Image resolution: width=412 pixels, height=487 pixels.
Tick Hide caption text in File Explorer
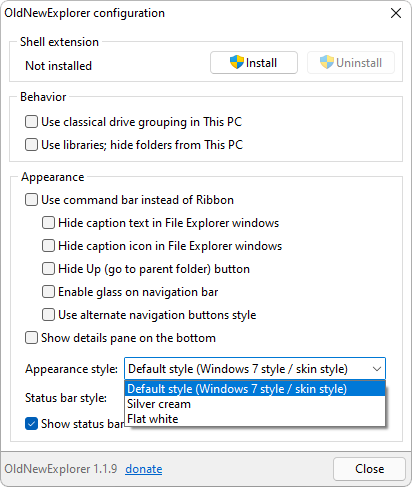48,223
